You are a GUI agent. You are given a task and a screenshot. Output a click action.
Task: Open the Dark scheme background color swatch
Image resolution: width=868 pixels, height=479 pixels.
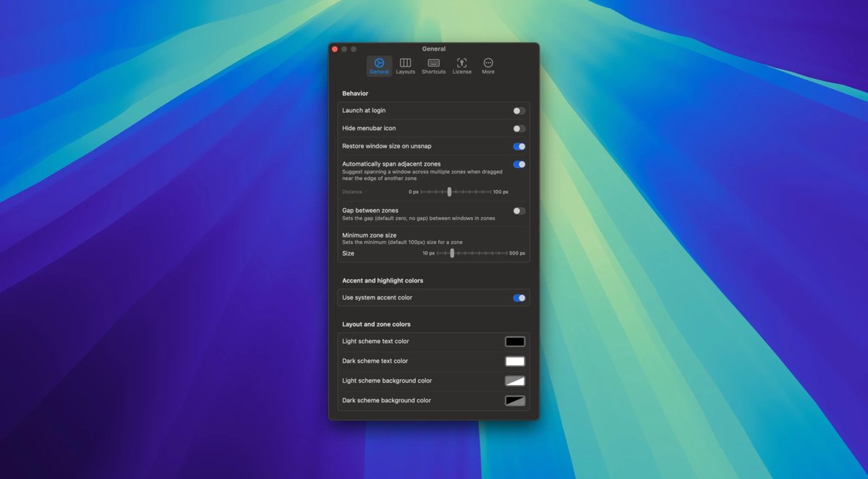click(515, 399)
